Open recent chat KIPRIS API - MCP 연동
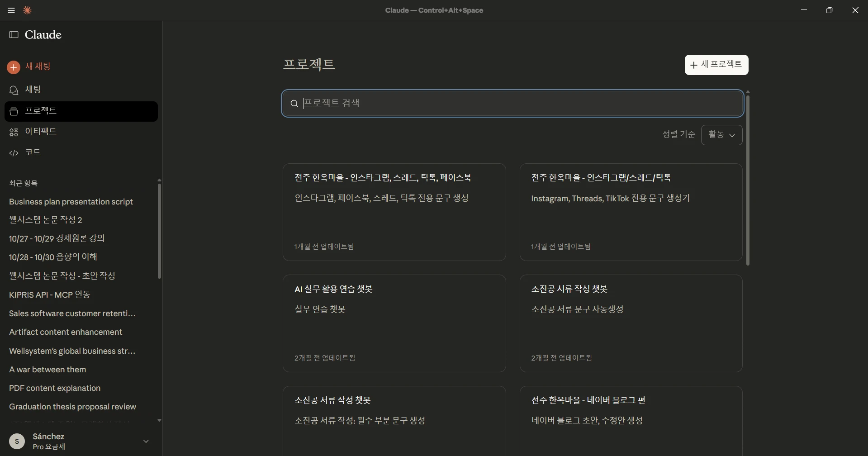 pyautogui.click(x=50, y=294)
